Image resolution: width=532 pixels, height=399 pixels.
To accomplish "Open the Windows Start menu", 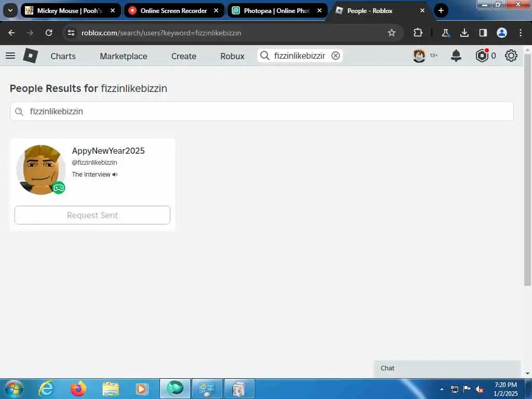I will click(x=14, y=389).
